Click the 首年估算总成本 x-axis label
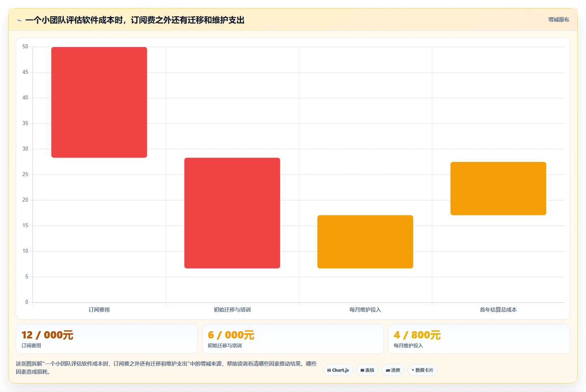The image size is (586, 392). coord(498,310)
